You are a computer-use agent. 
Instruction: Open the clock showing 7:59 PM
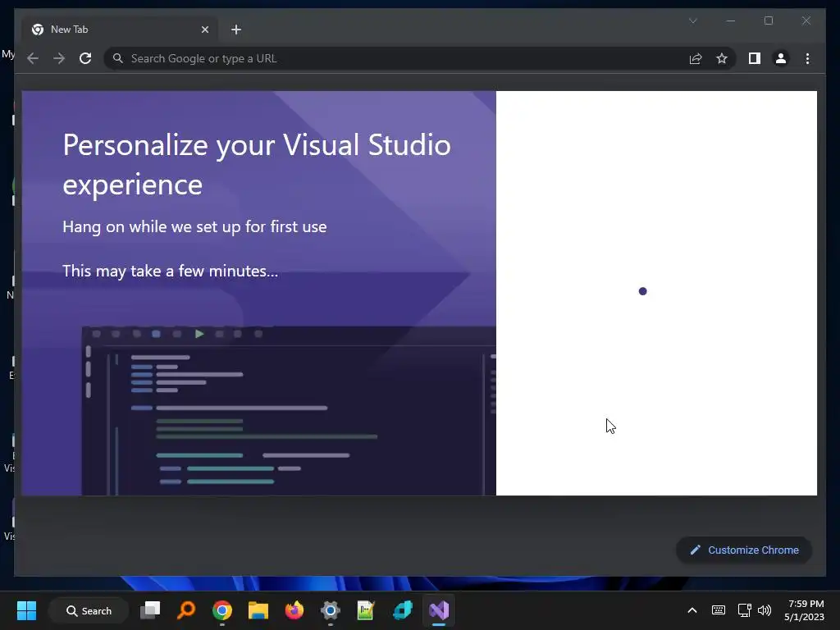[x=804, y=610]
